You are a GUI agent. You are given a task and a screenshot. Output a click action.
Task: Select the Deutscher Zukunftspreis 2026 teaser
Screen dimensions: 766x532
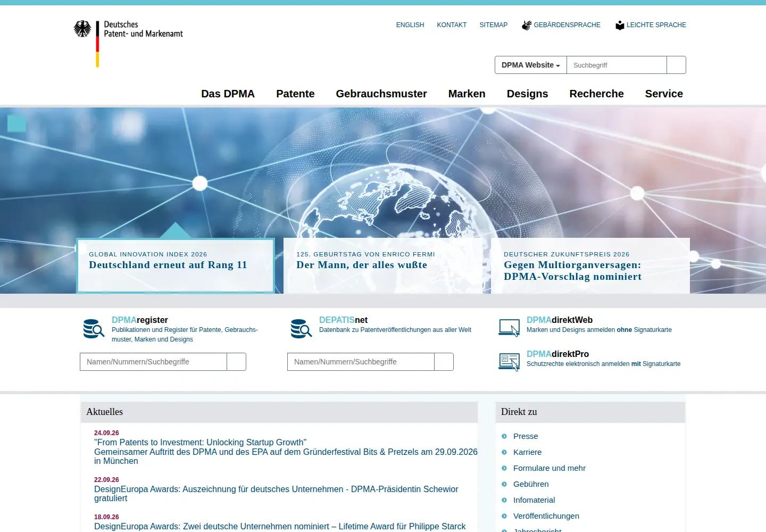tap(590, 265)
